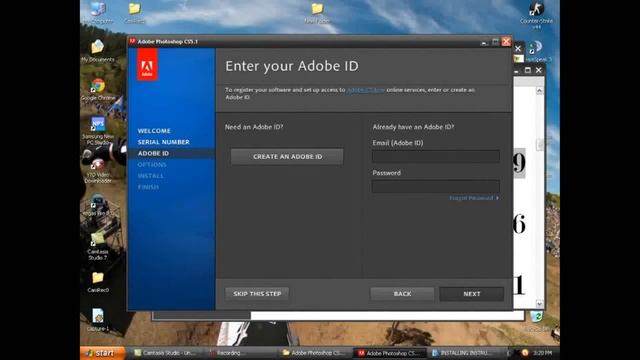Close the Adobe Photoshop CS5.1 installer window

506,42
